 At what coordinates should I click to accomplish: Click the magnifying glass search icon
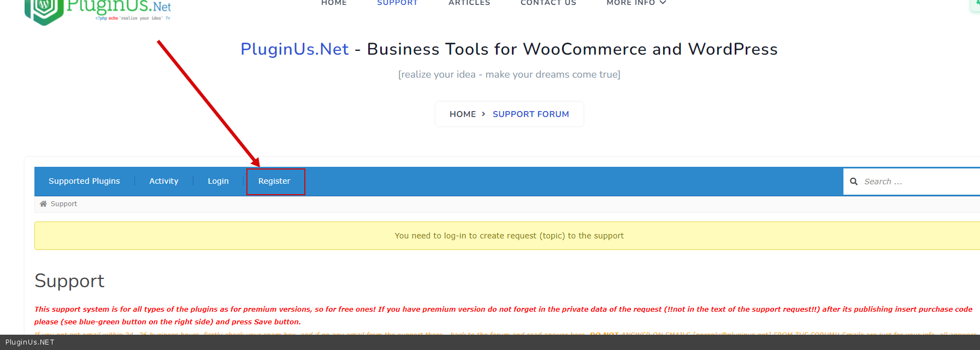(854, 182)
